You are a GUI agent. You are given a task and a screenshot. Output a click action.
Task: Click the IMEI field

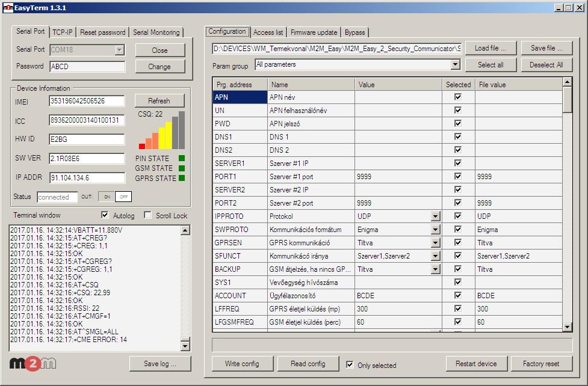[87, 101]
